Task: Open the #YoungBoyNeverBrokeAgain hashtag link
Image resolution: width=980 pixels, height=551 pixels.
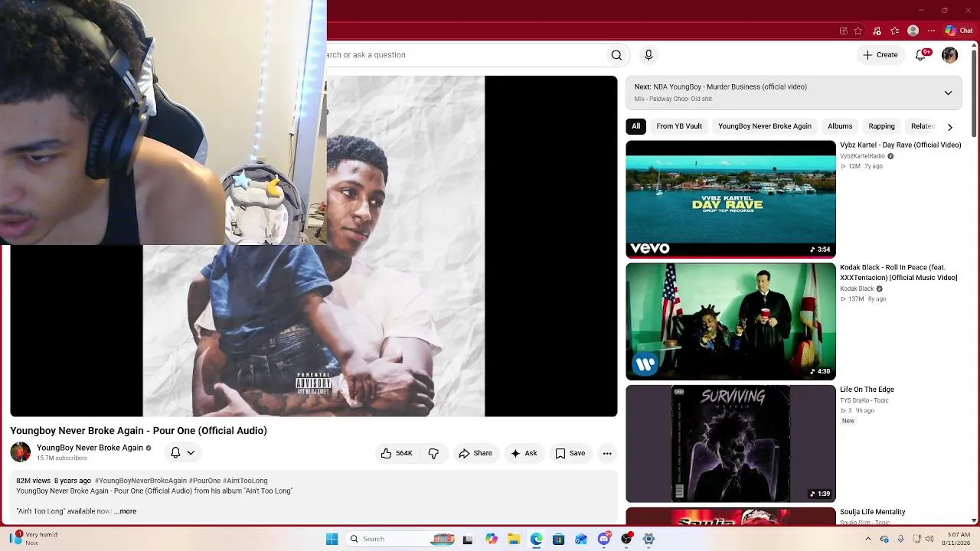Action: [x=141, y=481]
